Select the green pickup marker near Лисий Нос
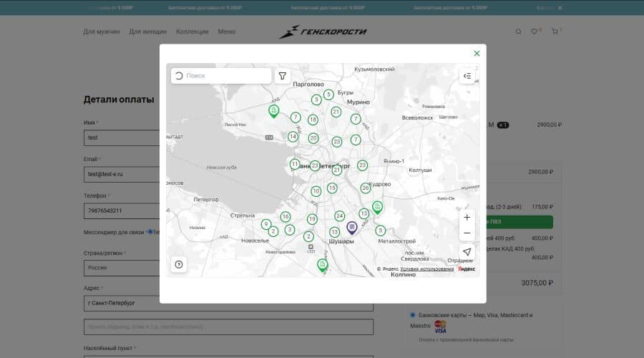 click(x=273, y=110)
